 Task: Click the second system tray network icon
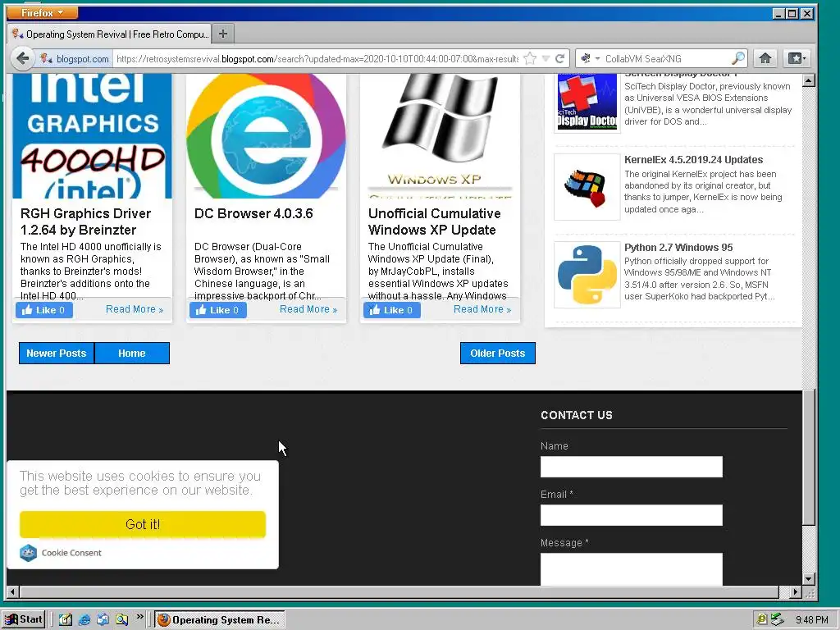tap(777, 620)
